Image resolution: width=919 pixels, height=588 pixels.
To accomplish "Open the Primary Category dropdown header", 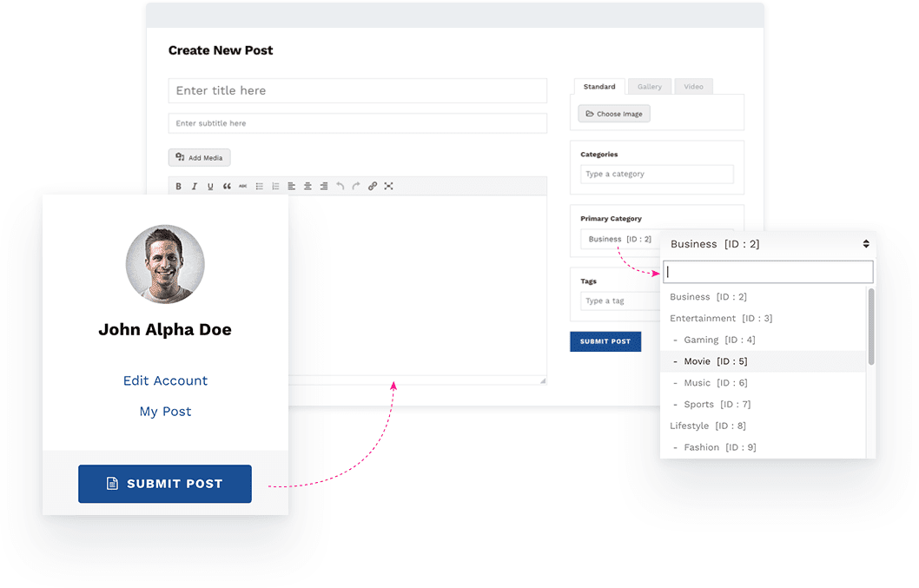I will 768,244.
